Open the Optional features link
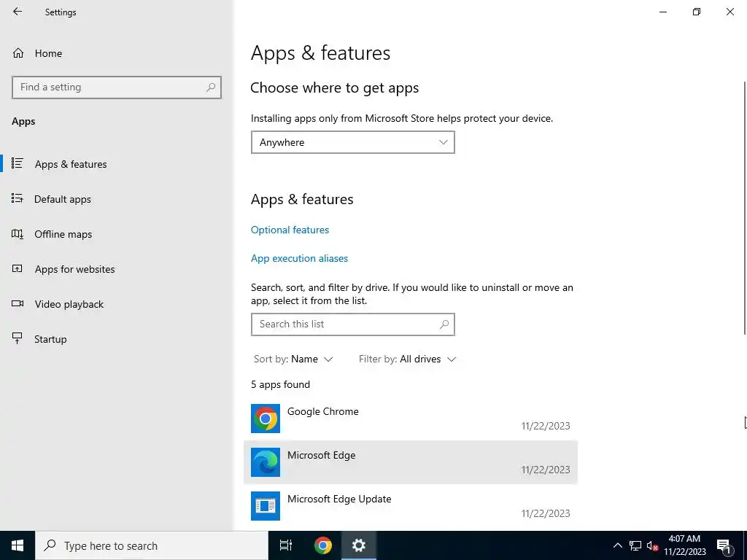Image resolution: width=747 pixels, height=560 pixels. tap(290, 230)
